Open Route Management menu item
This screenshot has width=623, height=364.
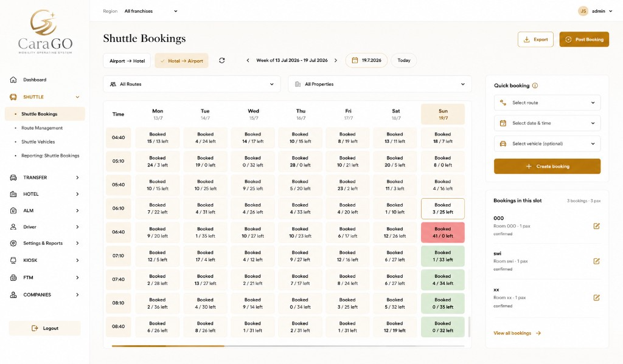42,128
